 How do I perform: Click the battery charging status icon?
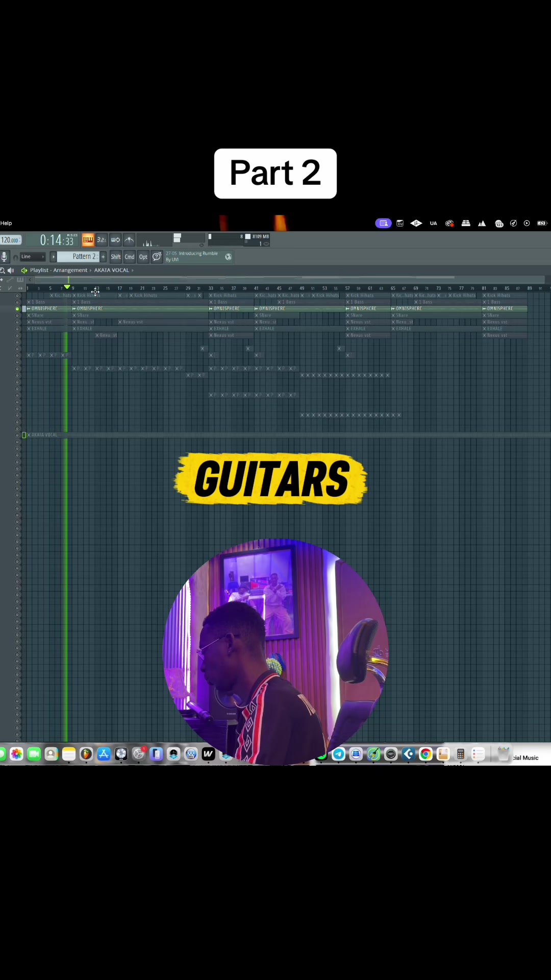coord(542,223)
